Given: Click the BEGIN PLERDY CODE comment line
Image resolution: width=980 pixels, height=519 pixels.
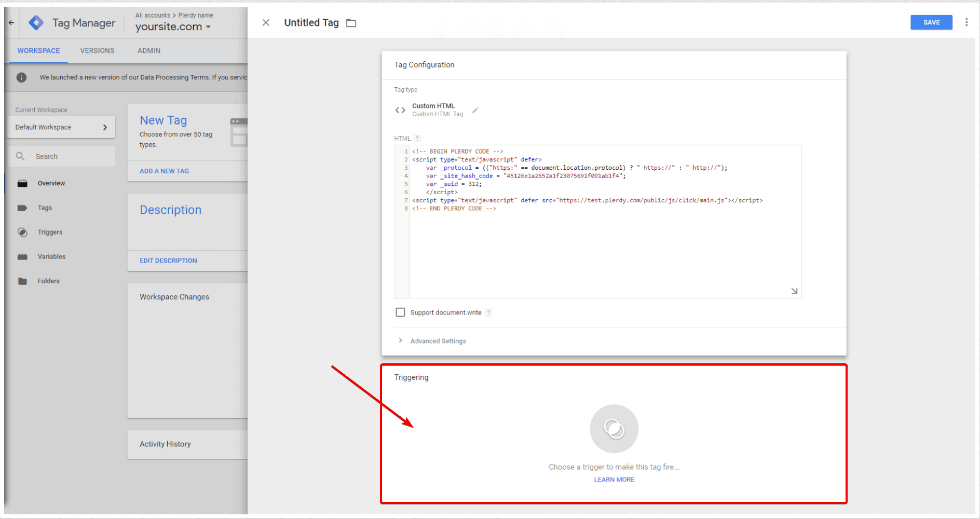Looking at the screenshot, I should click(458, 152).
